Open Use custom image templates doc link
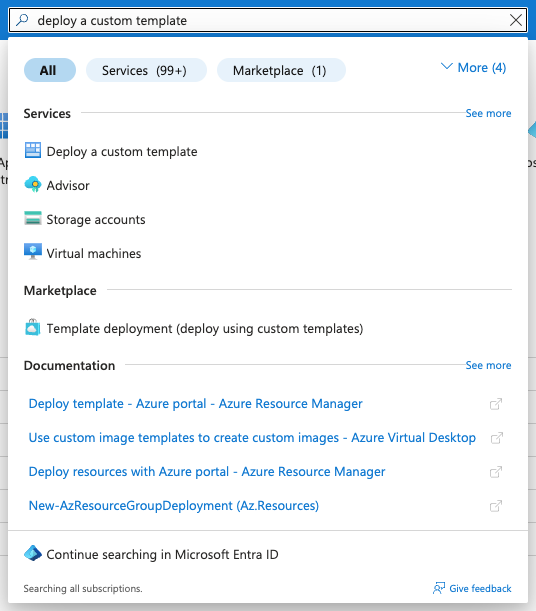 click(252, 438)
